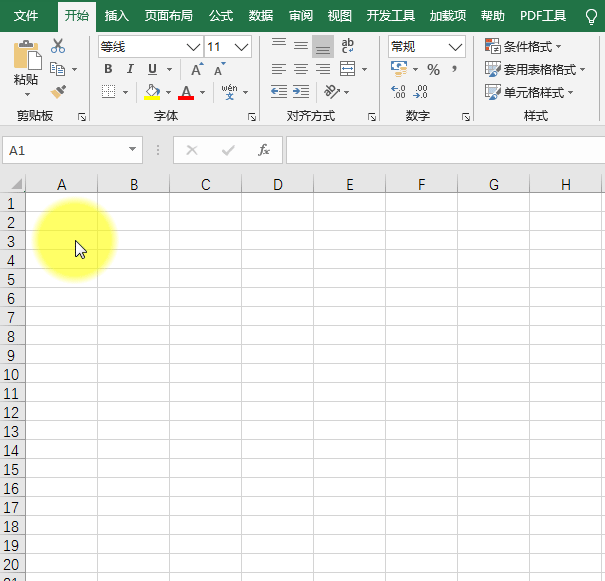This screenshot has width=605, height=581.
Task: Open Alignment dialog launcher in 对齐方式 group
Action: pyautogui.click(x=372, y=117)
